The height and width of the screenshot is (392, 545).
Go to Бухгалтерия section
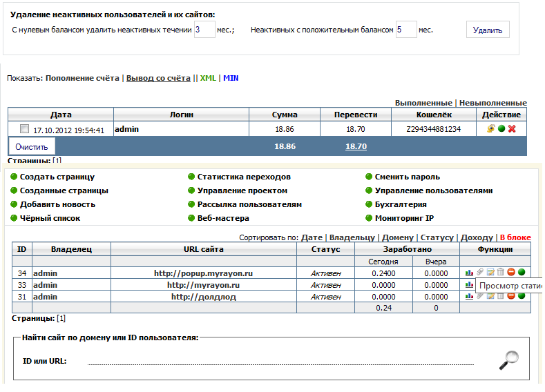coord(401,204)
